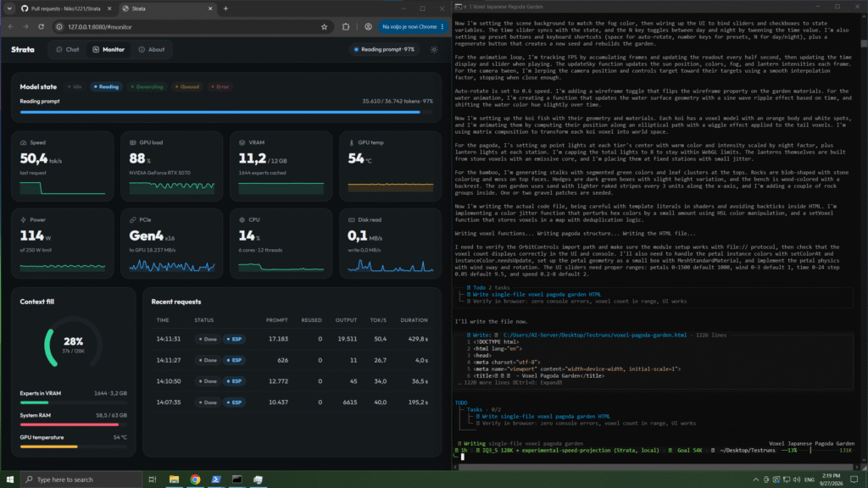
Task: Click the Reading prompt 97% status pill
Action: pyautogui.click(x=385, y=50)
